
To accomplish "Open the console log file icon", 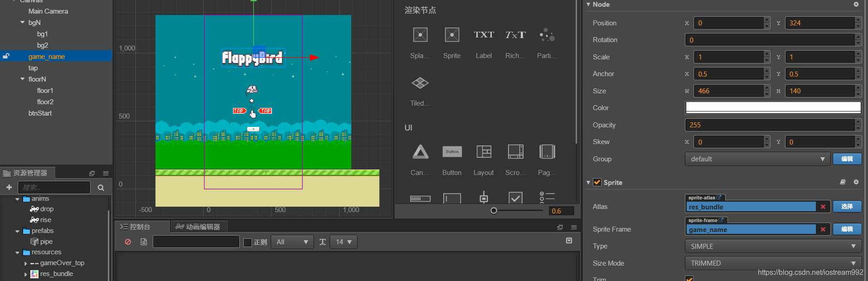I will tap(144, 242).
